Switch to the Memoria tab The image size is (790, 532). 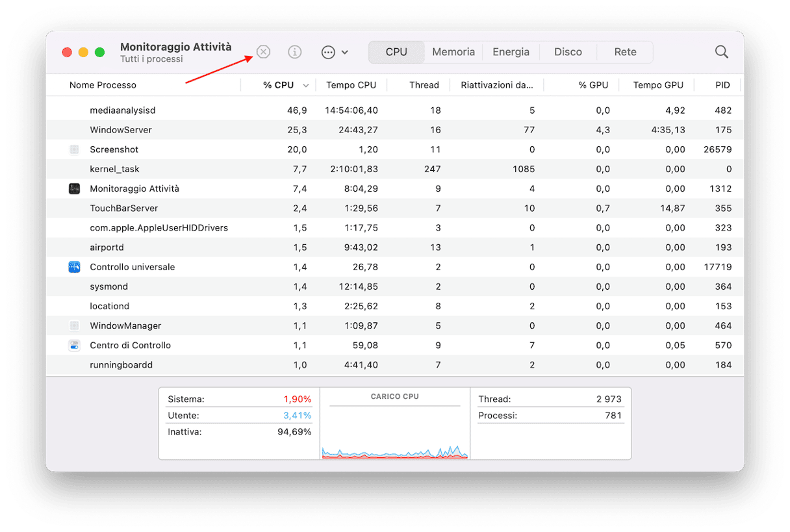pos(453,52)
